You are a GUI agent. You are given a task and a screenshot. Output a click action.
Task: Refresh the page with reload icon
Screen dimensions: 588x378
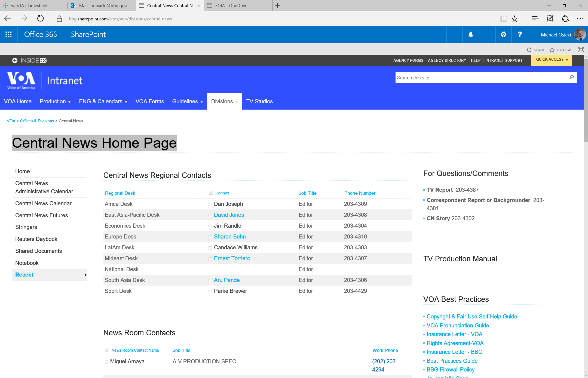coord(40,18)
